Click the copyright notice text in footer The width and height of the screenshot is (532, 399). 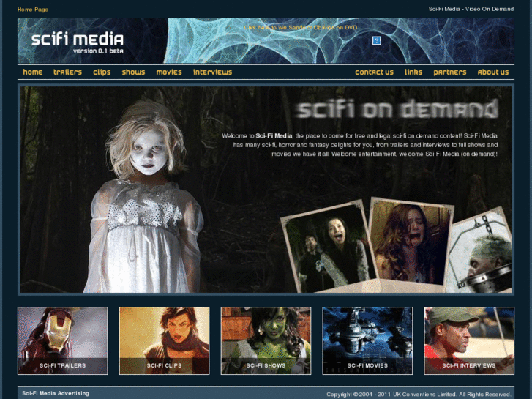[419, 395]
